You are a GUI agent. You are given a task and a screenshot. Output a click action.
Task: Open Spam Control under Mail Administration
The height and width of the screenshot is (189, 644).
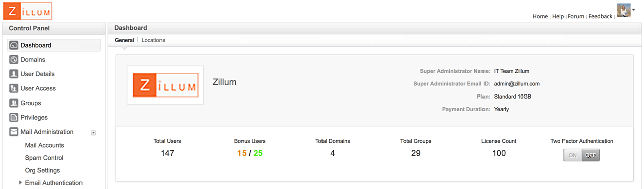(x=44, y=158)
